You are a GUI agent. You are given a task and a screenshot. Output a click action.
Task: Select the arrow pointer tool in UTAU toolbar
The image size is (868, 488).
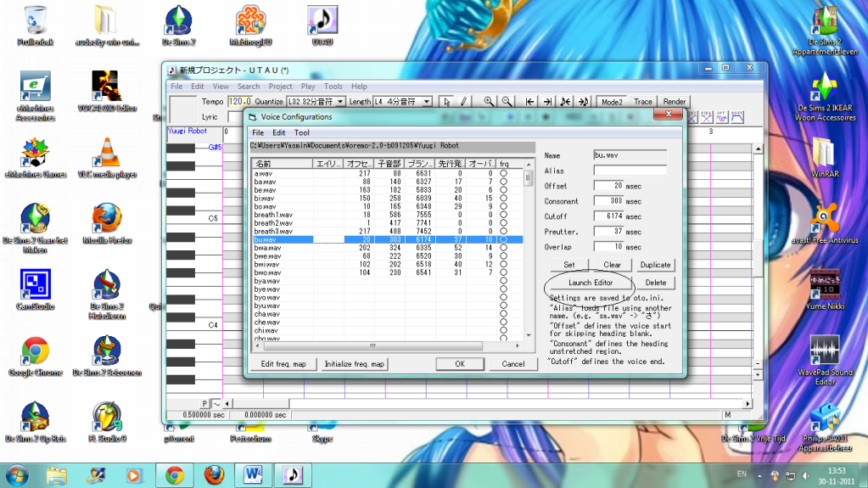(x=448, y=102)
